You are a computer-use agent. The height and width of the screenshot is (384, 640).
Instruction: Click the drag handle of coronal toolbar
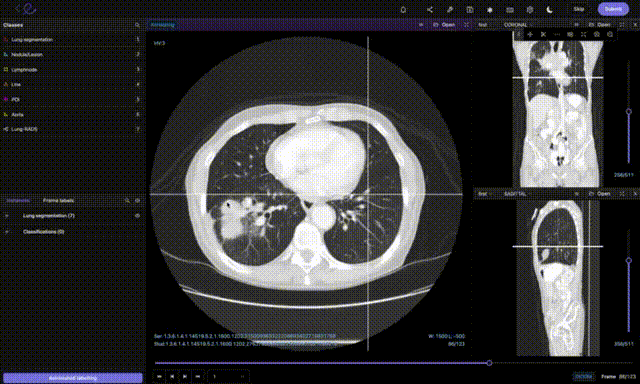pos(519,35)
